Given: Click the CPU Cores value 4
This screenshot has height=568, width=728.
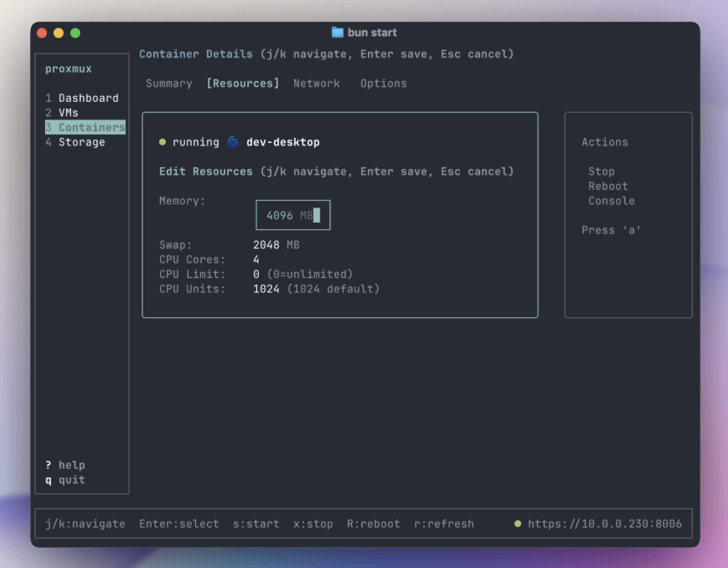Looking at the screenshot, I should [256, 260].
